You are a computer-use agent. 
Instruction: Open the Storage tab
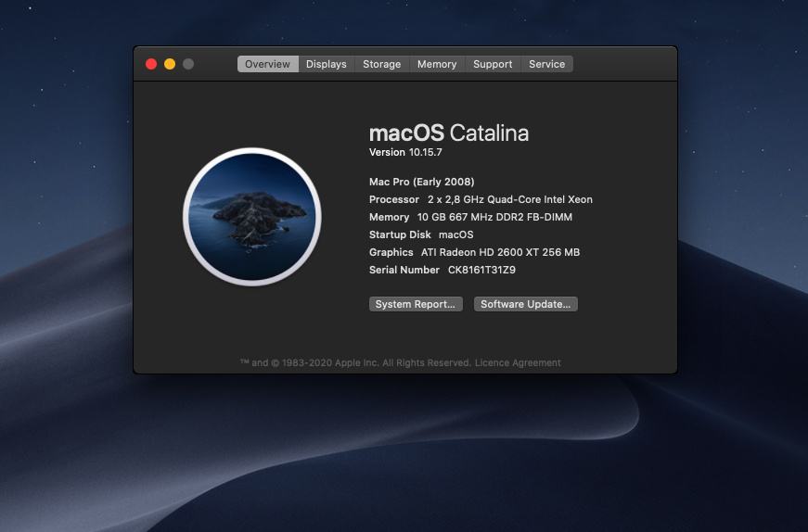click(x=382, y=64)
